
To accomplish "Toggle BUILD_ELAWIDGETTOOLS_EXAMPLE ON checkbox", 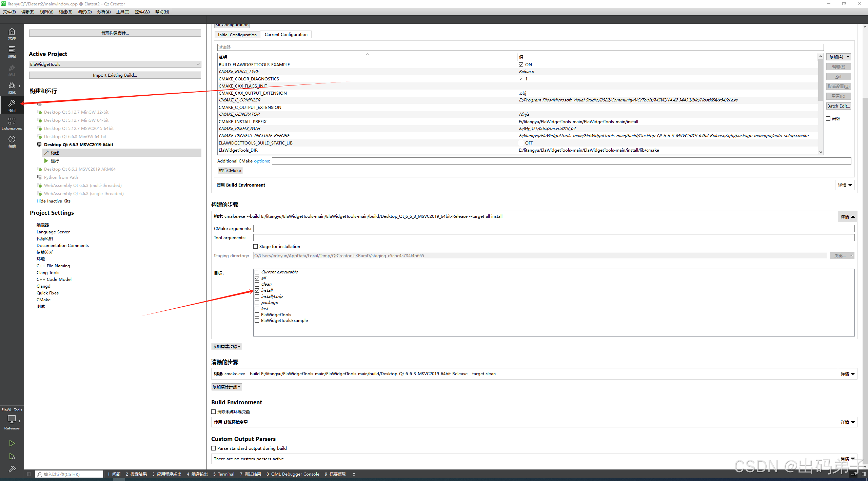I will pos(521,64).
